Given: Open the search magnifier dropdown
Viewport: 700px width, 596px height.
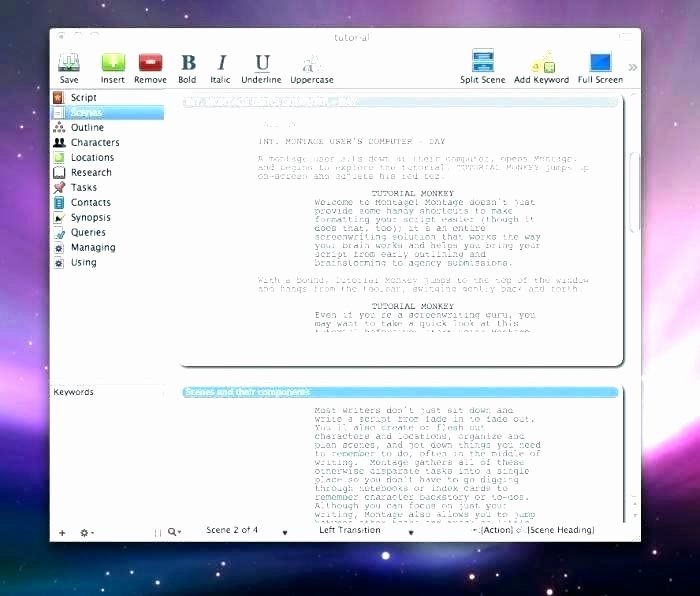Looking at the screenshot, I should point(174,532).
